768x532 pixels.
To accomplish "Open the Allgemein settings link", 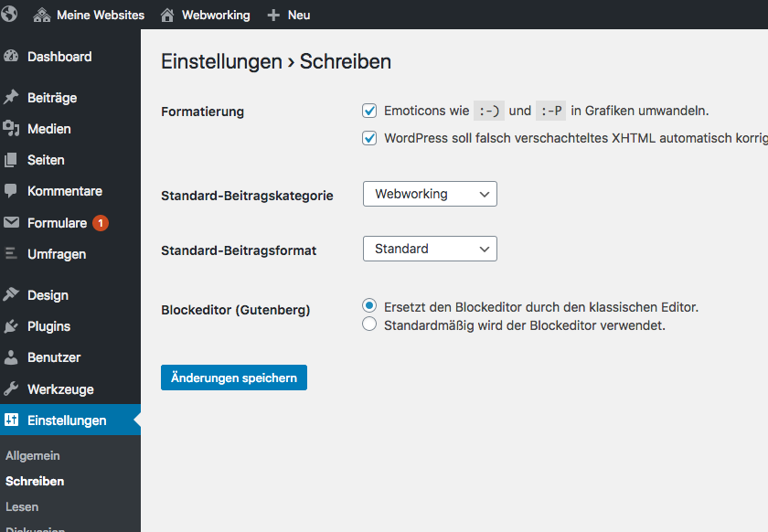I will [x=32, y=455].
